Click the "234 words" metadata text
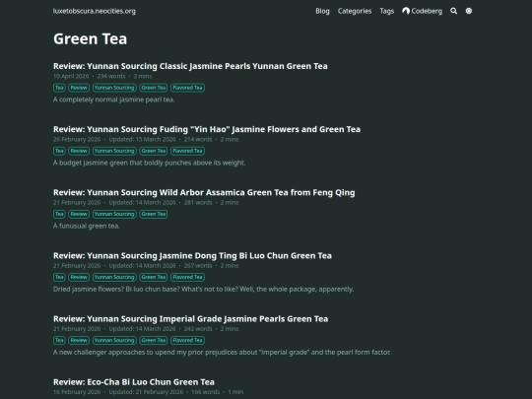This screenshot has height=399, width=532. click(111, 76)
